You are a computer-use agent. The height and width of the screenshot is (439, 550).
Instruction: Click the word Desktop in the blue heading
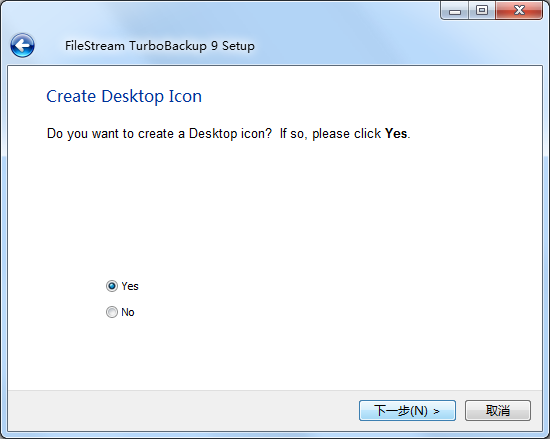tap(132, 96)
